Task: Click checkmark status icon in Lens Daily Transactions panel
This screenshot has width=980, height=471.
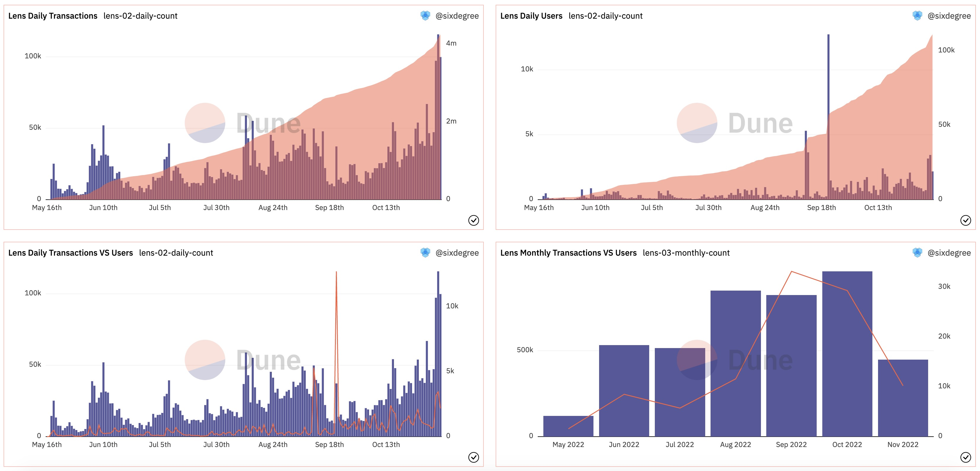Action: pos(473,220)
